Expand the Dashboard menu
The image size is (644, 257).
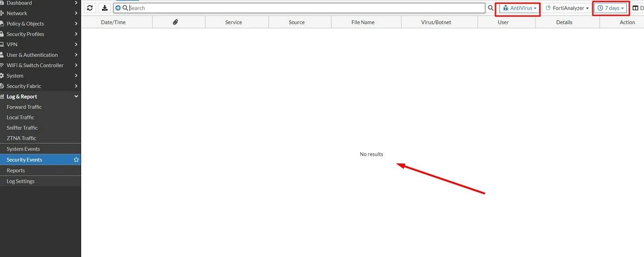point(40,3)
